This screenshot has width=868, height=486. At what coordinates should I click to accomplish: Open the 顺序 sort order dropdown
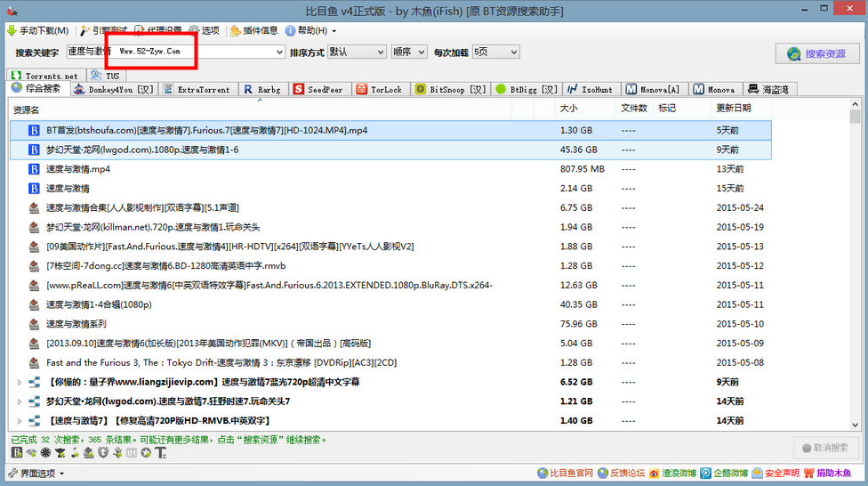tap(409, 53)
